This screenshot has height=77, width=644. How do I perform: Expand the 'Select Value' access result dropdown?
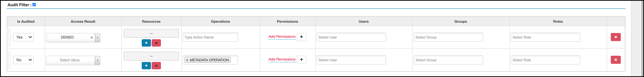click(98, 60)
